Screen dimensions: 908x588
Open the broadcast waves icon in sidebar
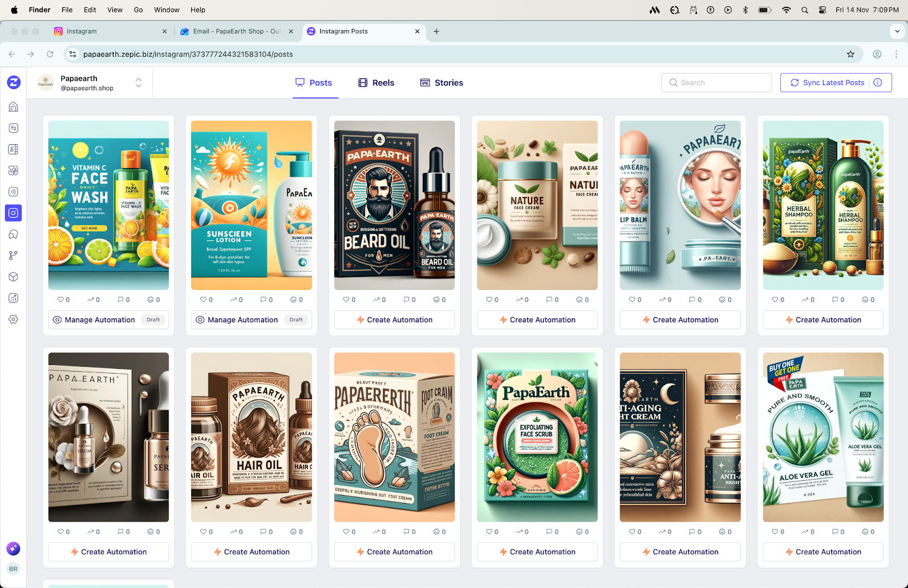14,192
